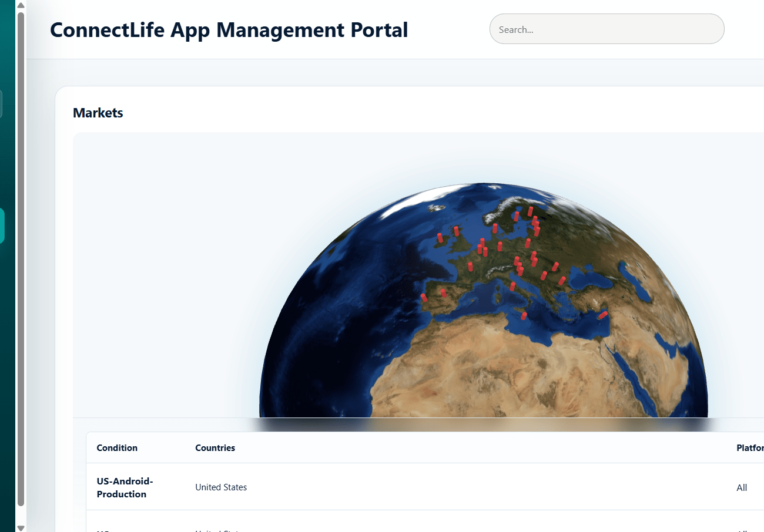
Task: Click the scrollbar down arrow
Action: click(x=21, y=527)
